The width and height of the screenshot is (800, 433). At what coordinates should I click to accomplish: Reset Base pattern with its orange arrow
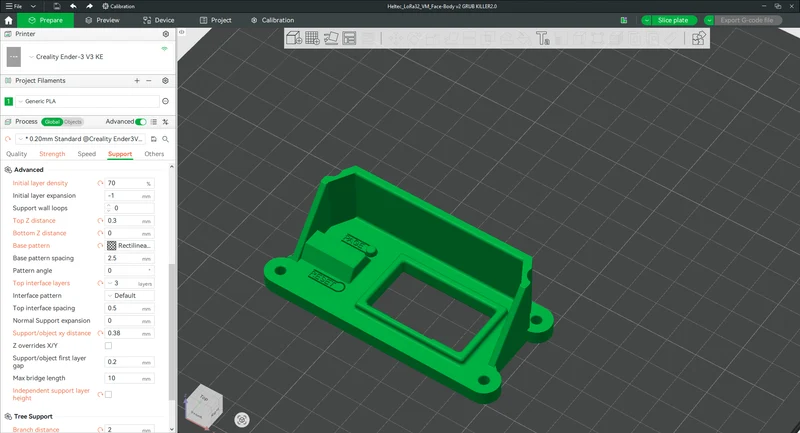(x=100, y=246)
